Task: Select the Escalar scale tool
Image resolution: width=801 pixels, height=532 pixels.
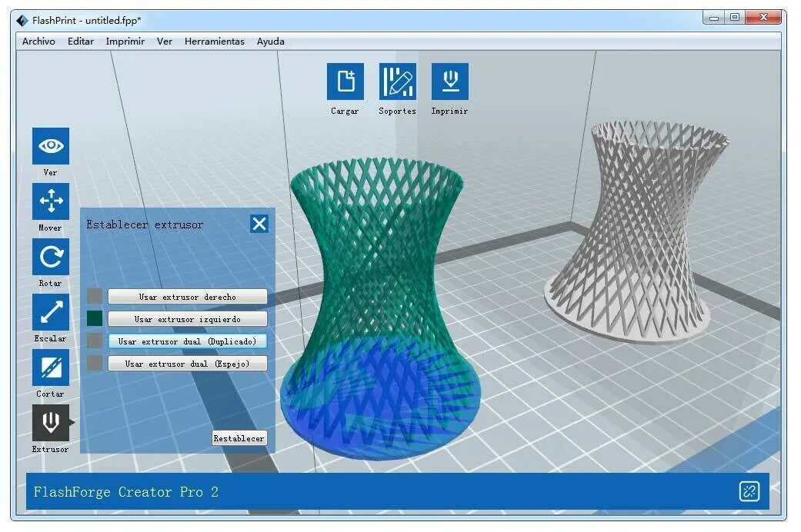Action: point(51,312)
